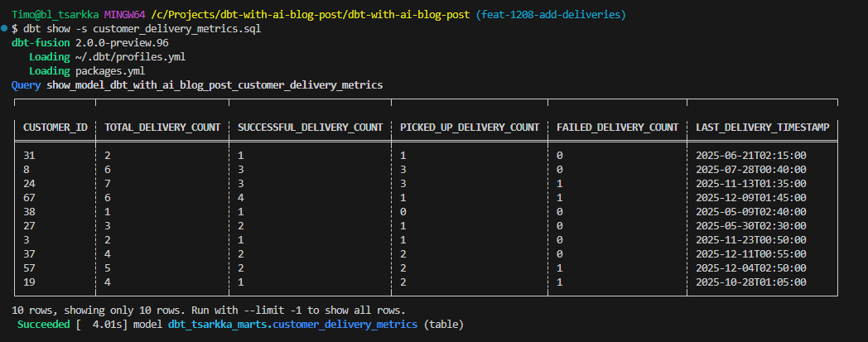Image resolution: width=868 pixels, height=342 pixels.
Task: Click total delivery count 7 for customer 24
Action: [x=108, y=184]
